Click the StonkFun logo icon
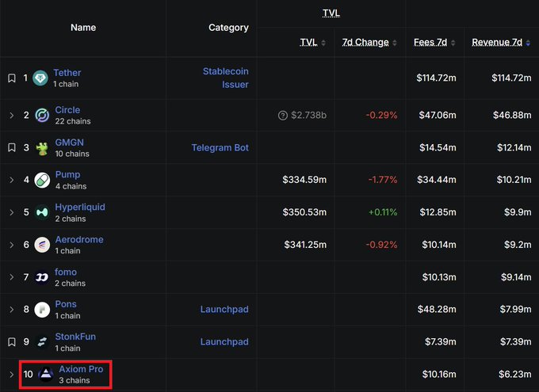The width and height of the screenshot is (539, 392). [x=42, y=342]
